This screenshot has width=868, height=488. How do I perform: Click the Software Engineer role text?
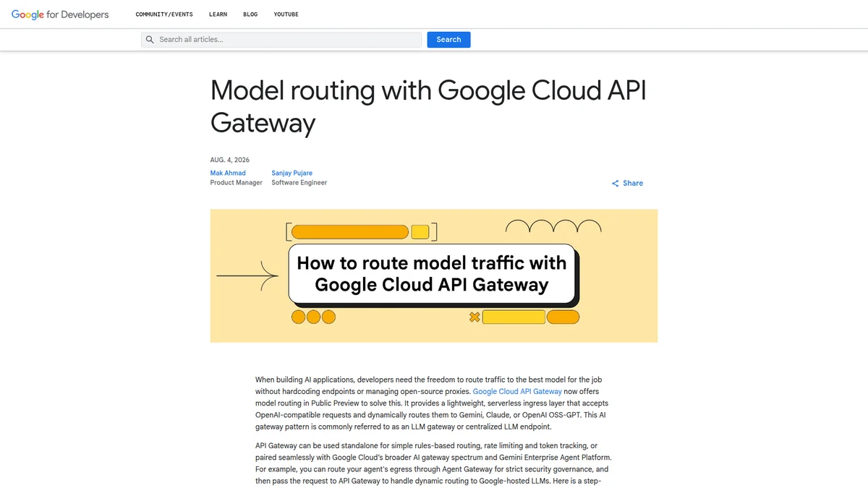click(299, 183)
